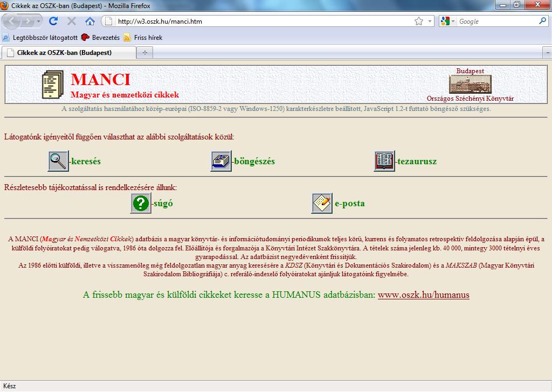Click Legtöbbször látogatott bookmark icon
This screenshot has width=552, height=392.
coord(5,38)
